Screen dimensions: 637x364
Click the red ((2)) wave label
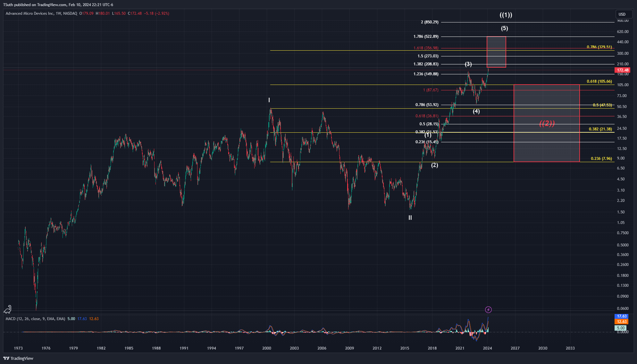pos(547,124)
